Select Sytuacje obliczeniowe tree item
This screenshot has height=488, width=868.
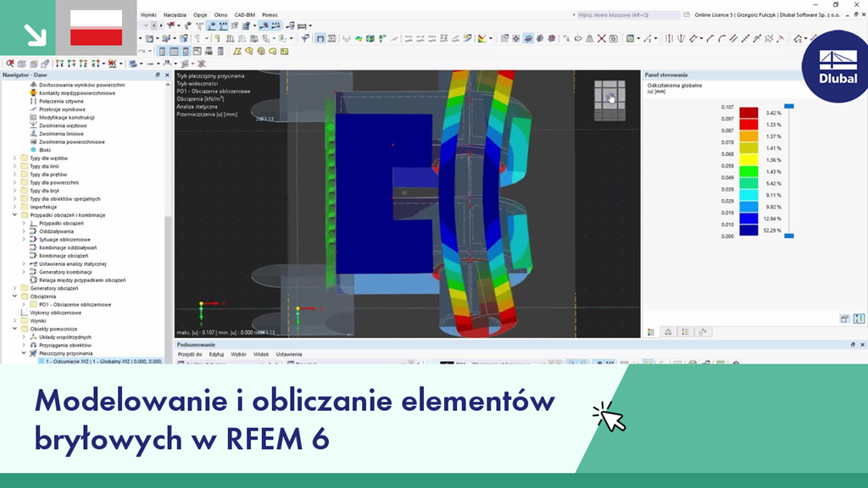coord(64,240)
